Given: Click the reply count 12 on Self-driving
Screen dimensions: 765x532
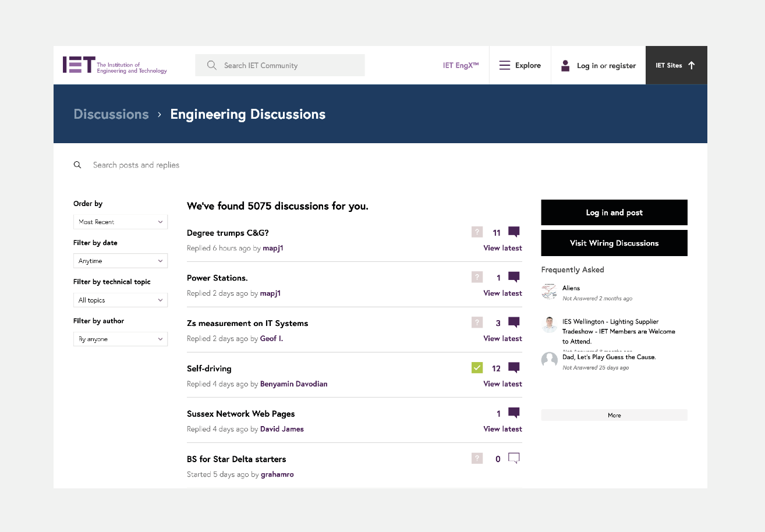Looking at the screenshot, I should [x=496, y=368].
